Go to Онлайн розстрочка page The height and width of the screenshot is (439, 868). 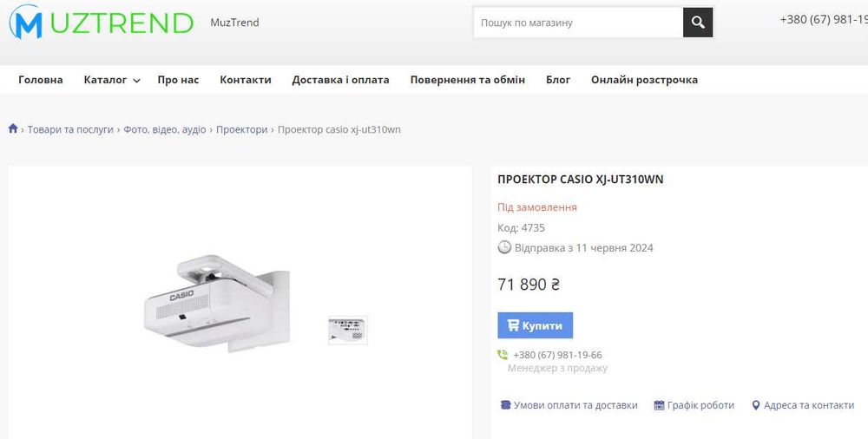click(x=644, y=80)
